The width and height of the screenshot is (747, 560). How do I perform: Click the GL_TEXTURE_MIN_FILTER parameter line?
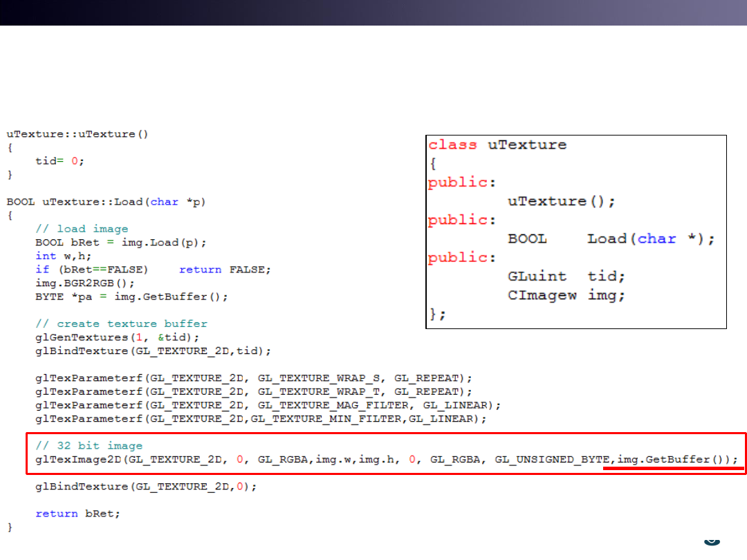click(261, 419)
